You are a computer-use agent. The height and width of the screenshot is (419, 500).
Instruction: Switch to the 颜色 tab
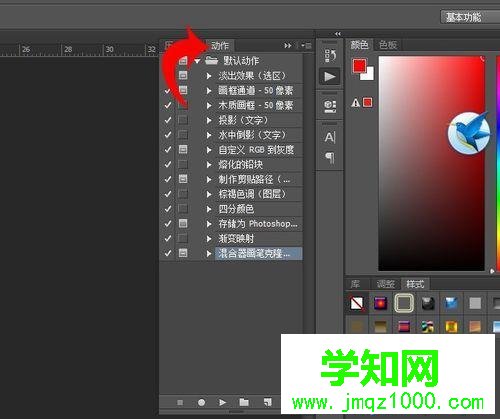pos(359,45)
